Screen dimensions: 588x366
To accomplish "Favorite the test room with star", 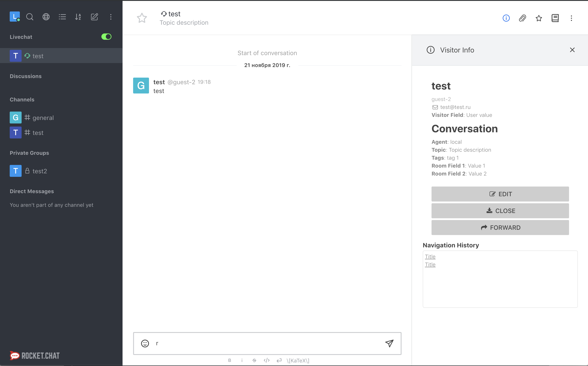I will point(142,18).
